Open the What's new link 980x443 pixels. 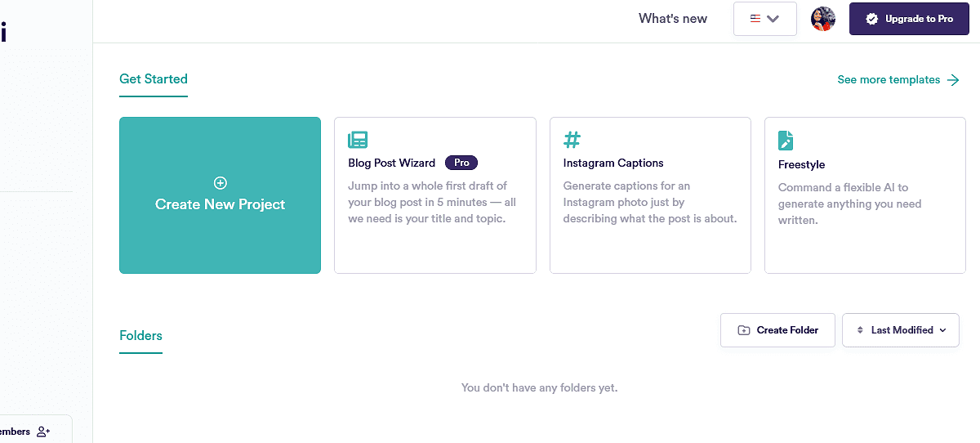[x=673, y=19]
